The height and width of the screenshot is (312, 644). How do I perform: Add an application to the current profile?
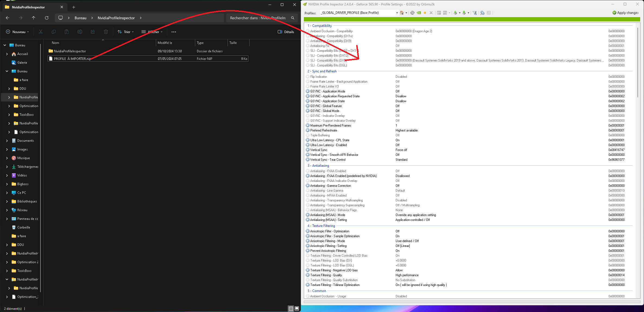tap(439, 13)
